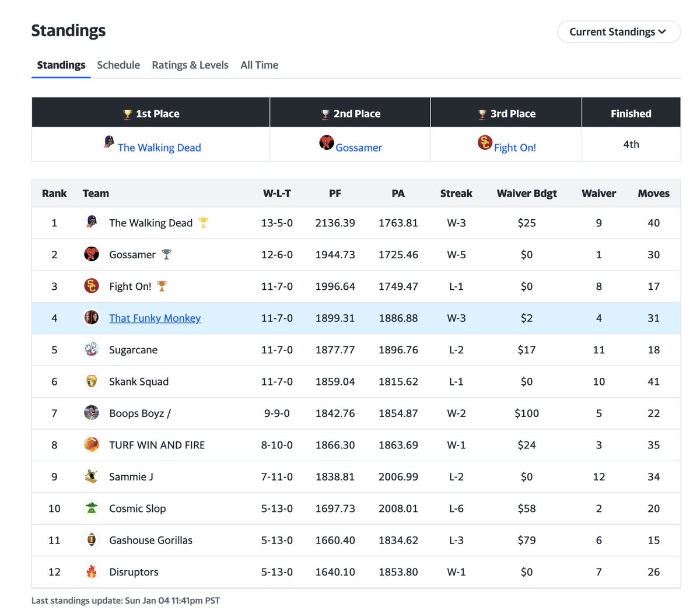Click the Waiver column header

click(x=599, y=194)
